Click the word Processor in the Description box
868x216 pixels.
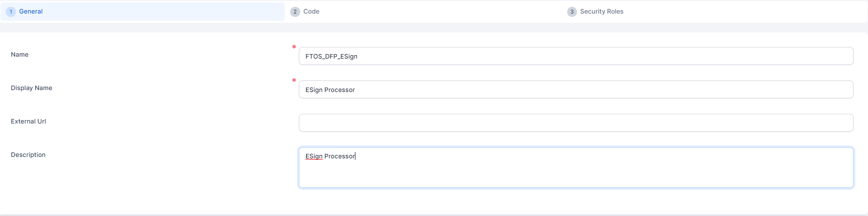[x=339, y=156]
